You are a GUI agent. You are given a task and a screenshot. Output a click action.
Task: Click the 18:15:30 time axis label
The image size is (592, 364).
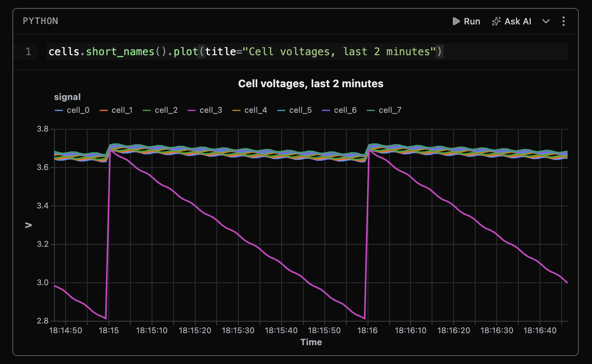(238, 330)
